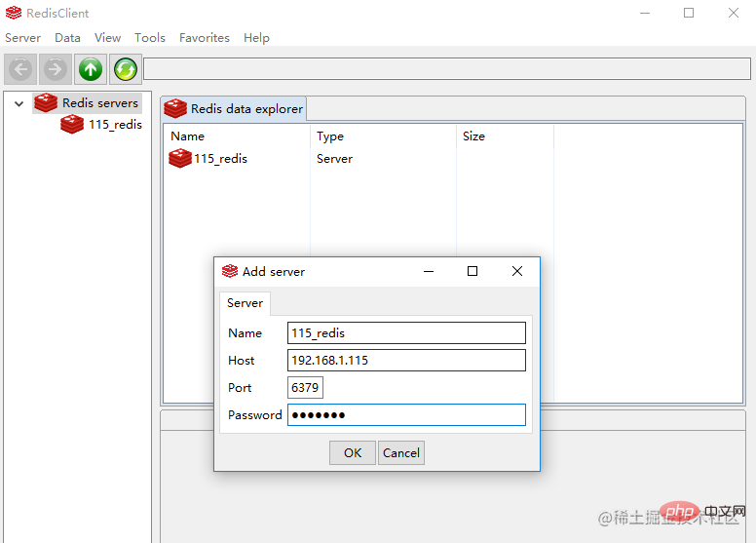Open the Server menu
This screenshot has width=756, height=543.
click(x=22, y=38)
